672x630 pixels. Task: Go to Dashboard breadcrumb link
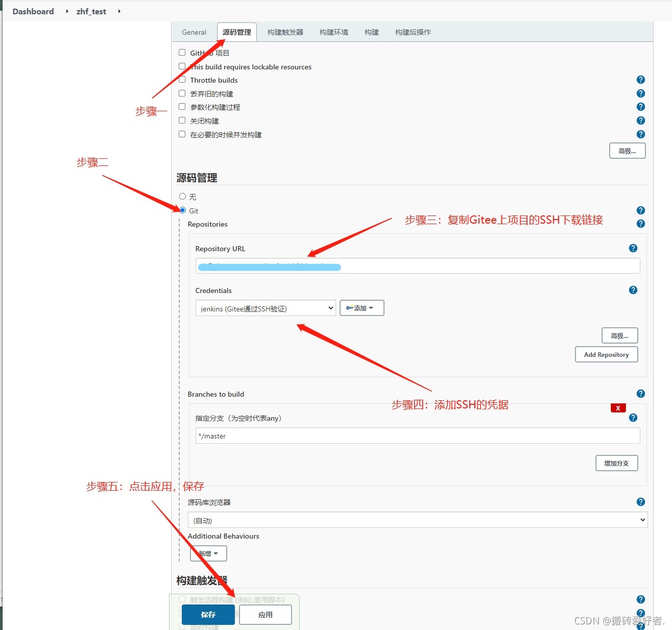[33, 11]
